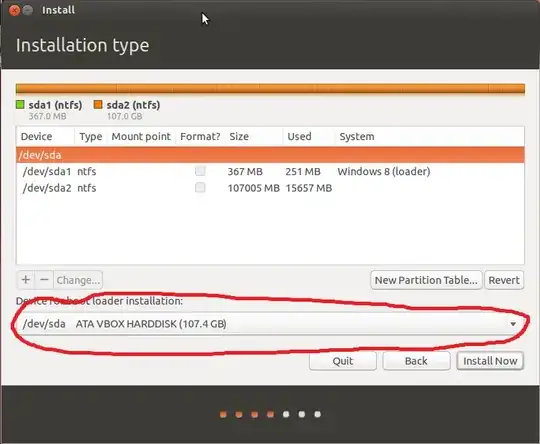Click the plus add partition icon

point(26,280)
